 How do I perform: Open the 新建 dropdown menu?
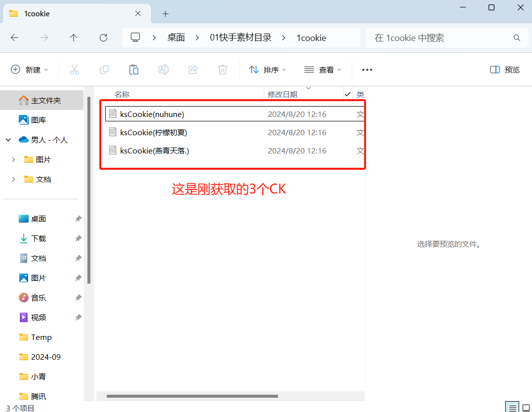(30, 70)
